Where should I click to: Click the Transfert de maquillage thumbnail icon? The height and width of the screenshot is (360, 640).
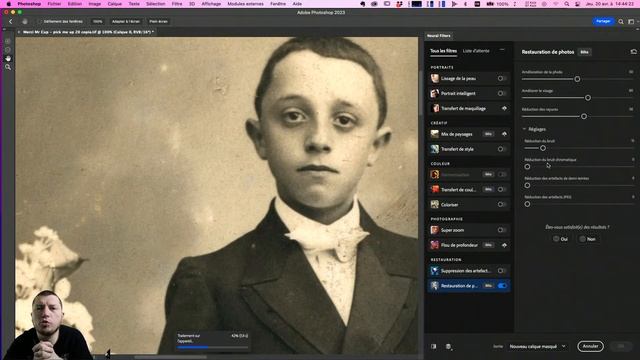(435, 108)
